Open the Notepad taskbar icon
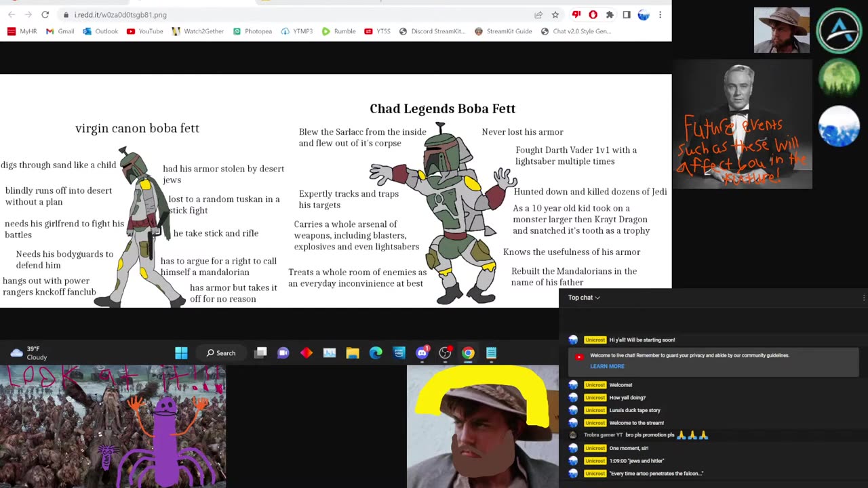Image resolution: width=868 pixels, height=488 pixels. (491, 353)
